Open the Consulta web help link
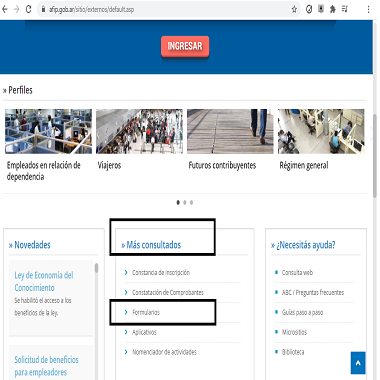Viewport: 380px width, 380px height. click(297, 273)
